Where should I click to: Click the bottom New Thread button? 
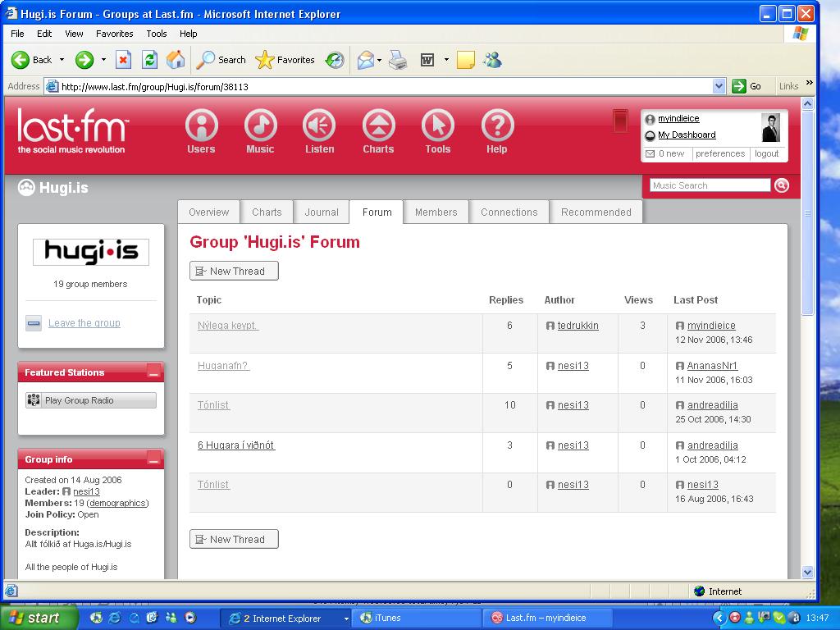pos(234,539)
